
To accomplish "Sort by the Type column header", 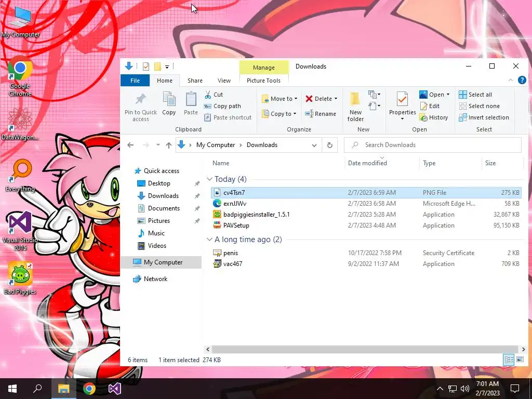I will click(x=429, y=163).
